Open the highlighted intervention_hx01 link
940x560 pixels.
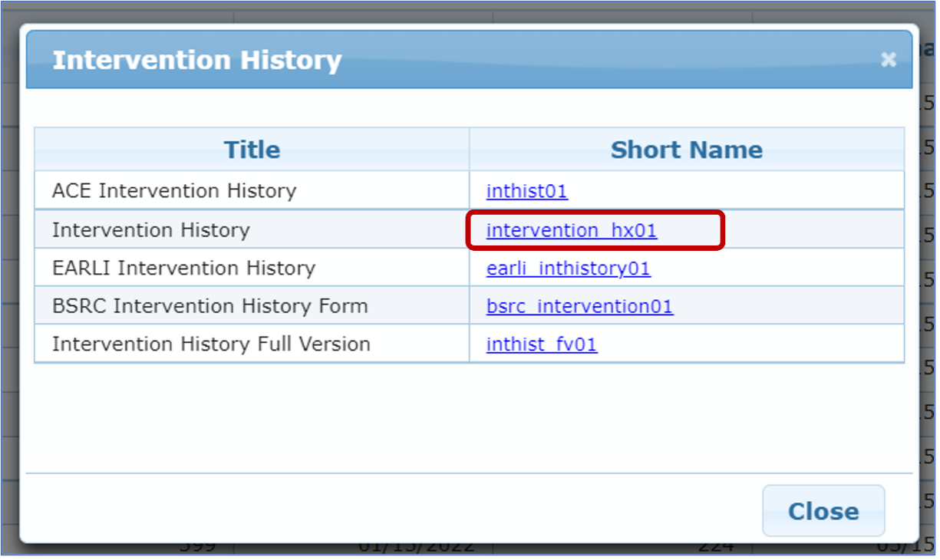(571, 230)
